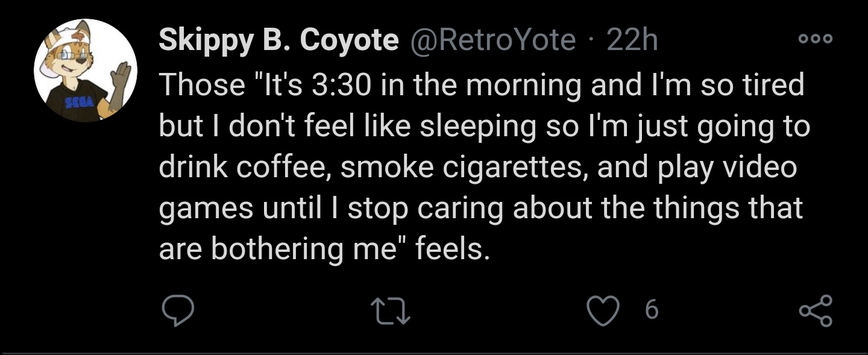
Task: Open the @RetroYote handle link
Action: point(493,41)
